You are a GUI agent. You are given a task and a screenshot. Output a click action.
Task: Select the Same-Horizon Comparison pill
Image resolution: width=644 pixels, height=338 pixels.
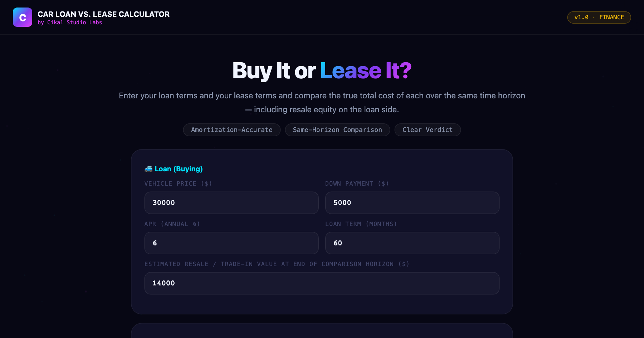pos(337,130)
